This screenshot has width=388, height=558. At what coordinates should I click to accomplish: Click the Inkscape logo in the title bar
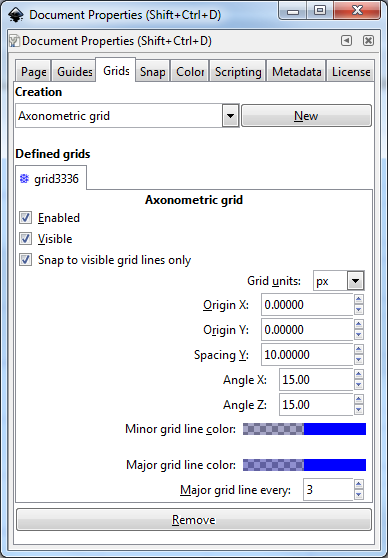click(x=15, y=15)
